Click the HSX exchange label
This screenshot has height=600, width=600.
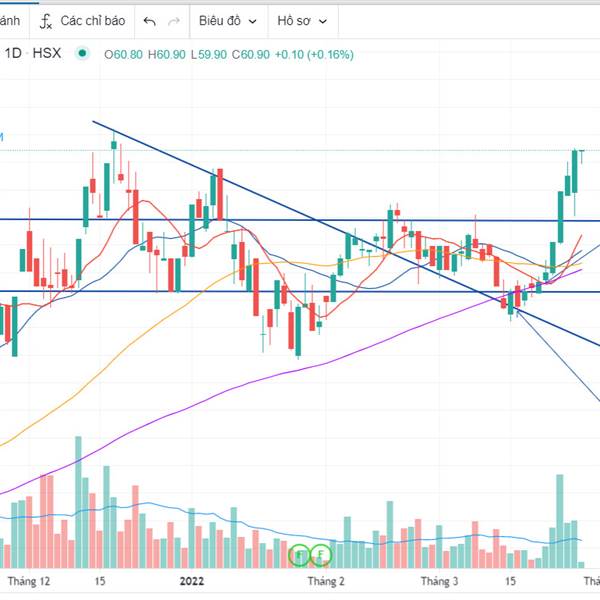[x=47, y=53]
